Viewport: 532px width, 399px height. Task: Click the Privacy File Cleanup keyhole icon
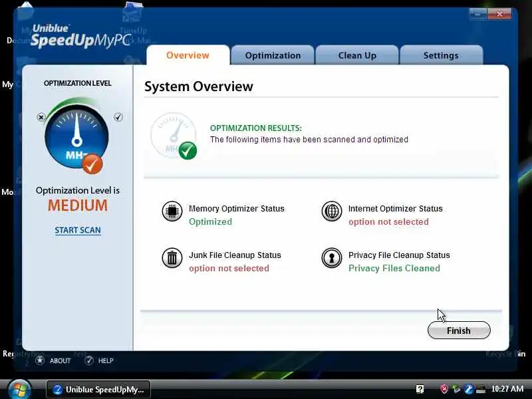point(331,258)
